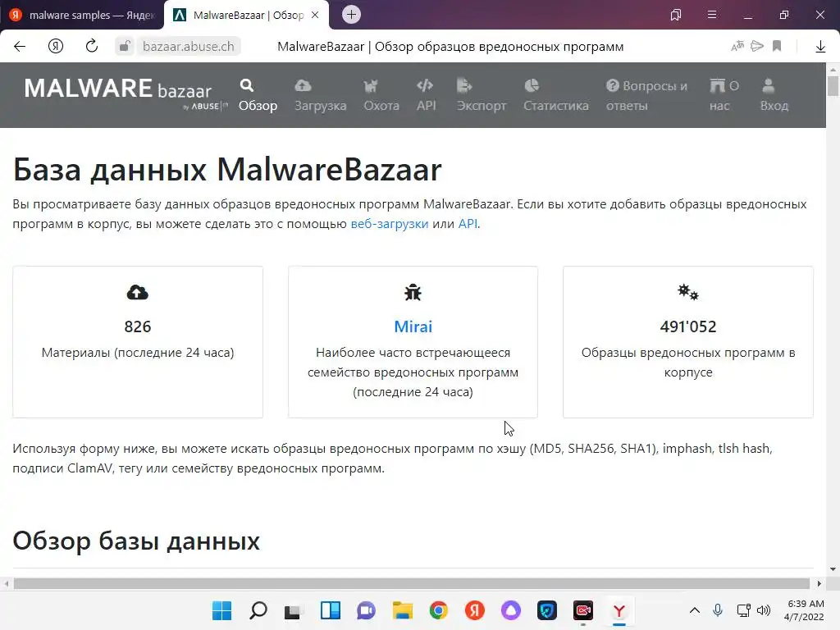Click the share page arrow icon
The image size is (840, 630).
pyautogui.click(x=757, y=46)
